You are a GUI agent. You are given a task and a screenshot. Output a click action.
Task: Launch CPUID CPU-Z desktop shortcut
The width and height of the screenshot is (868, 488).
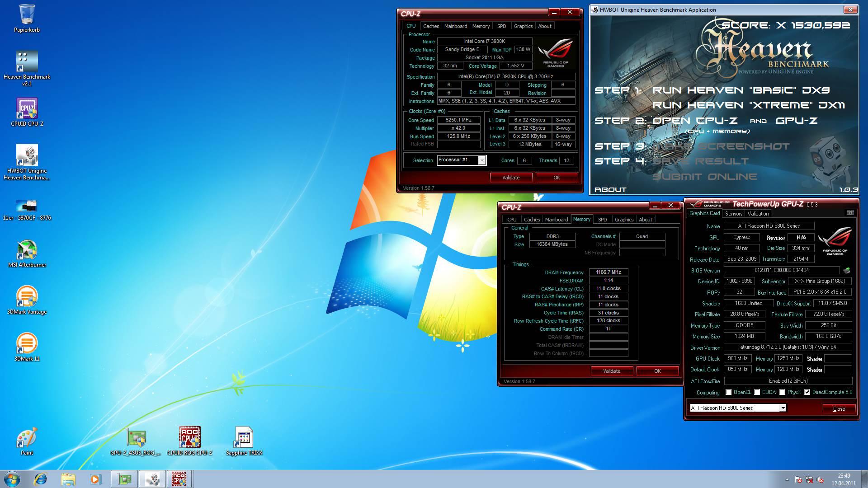point(27,112)
